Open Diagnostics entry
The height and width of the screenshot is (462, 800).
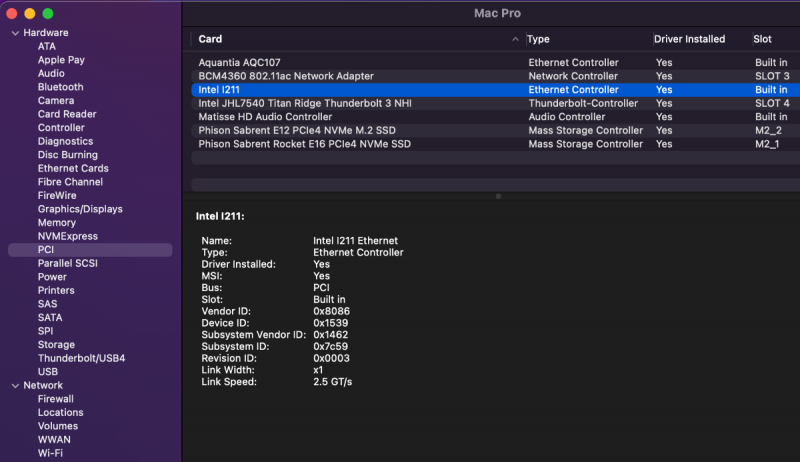(x=65, y=141)
